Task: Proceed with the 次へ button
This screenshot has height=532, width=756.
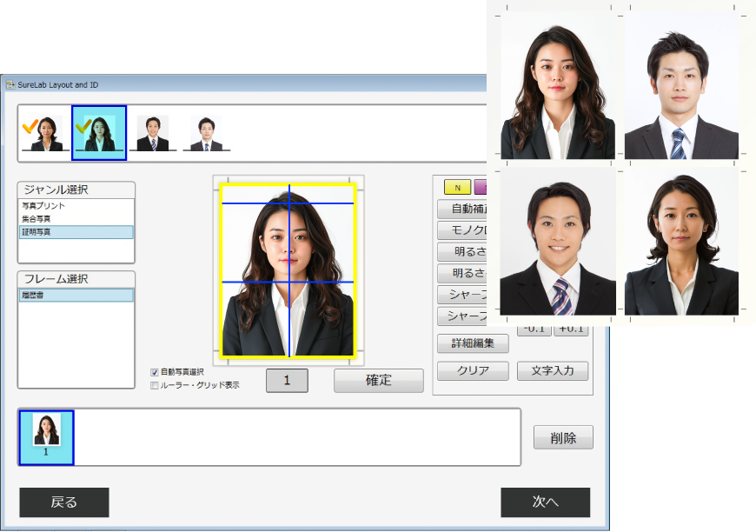Action: tap(545, 502)
